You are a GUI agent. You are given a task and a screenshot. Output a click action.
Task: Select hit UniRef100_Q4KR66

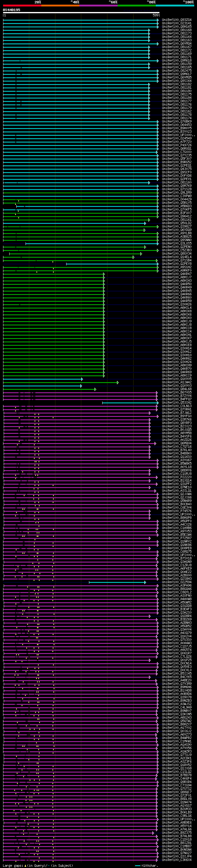(177, 294)
